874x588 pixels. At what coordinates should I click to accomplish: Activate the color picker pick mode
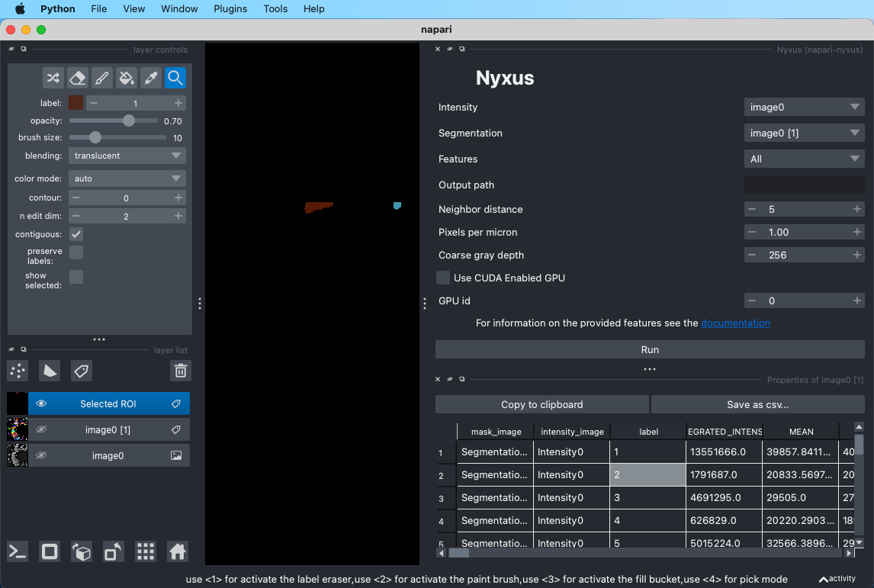151,78
